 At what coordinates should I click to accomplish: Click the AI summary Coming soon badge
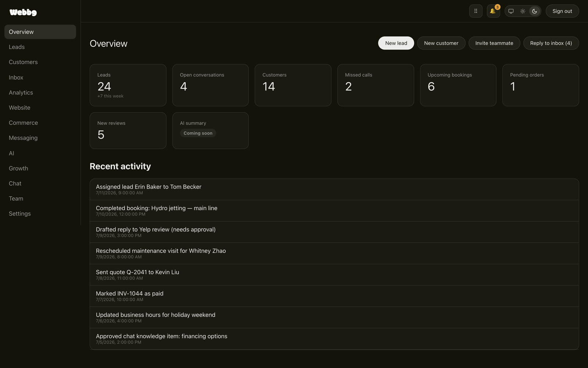coord(198,133)
